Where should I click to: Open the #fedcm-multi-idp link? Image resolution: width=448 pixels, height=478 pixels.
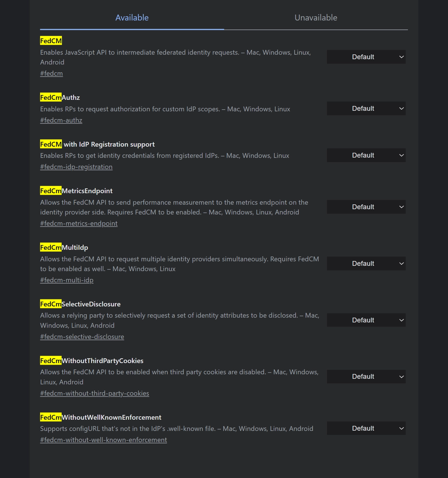pyautogui.click(x=67, y=280)
